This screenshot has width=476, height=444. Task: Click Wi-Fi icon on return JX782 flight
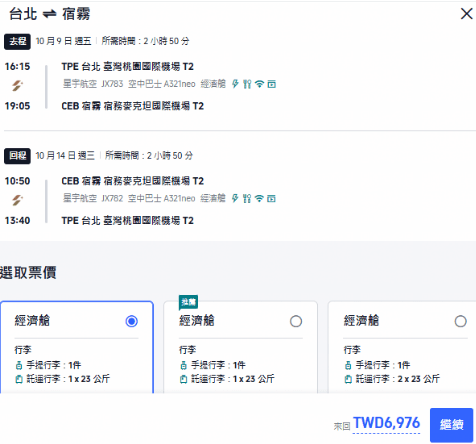259,199
